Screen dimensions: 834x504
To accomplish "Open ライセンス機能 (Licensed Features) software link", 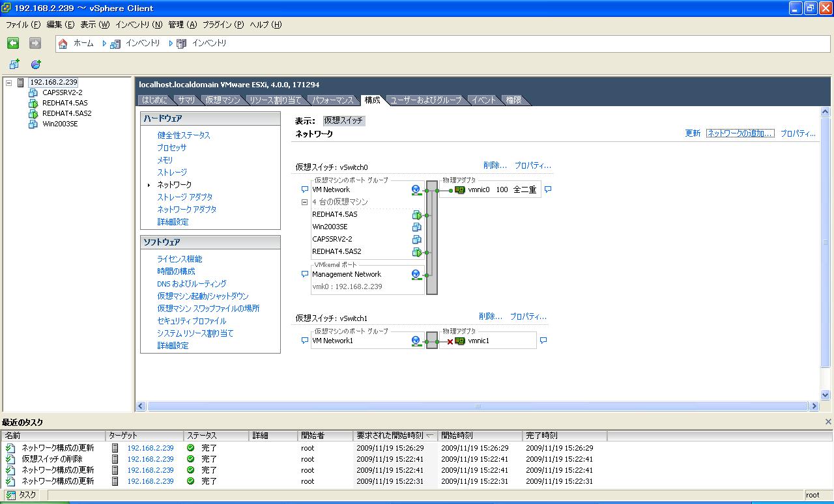I will click(x=180, y=259).
